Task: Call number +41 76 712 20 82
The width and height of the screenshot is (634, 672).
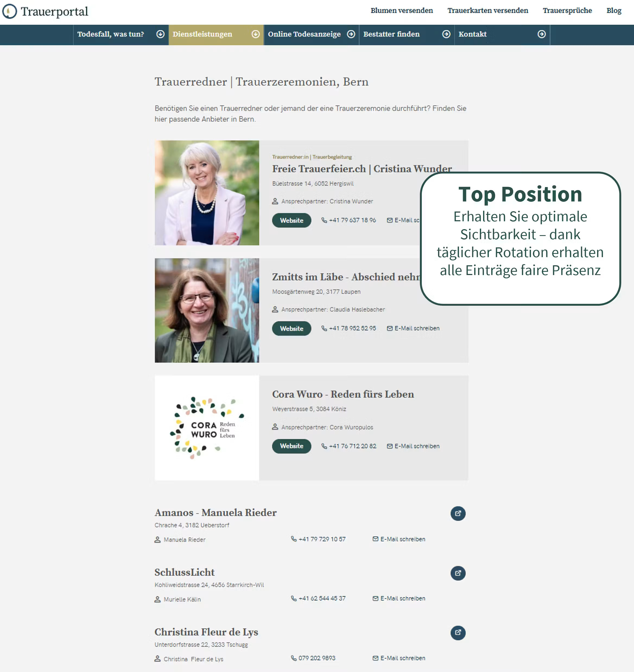Action: 353,446
